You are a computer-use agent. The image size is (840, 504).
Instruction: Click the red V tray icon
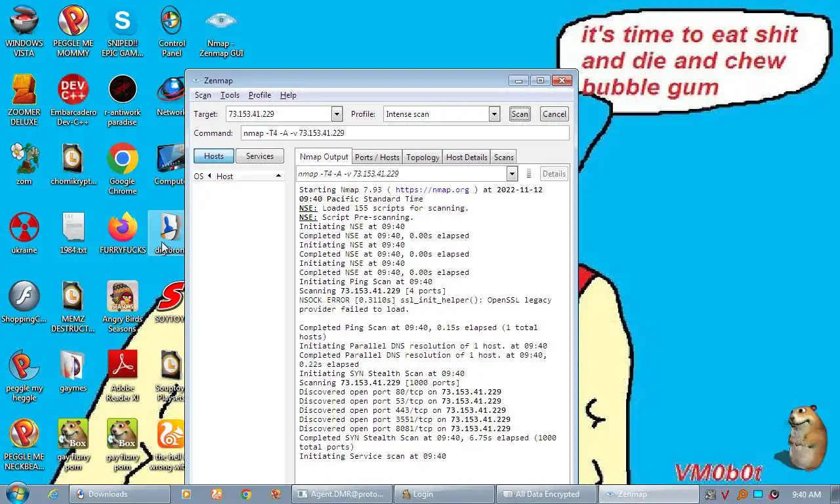coord(726,494)
